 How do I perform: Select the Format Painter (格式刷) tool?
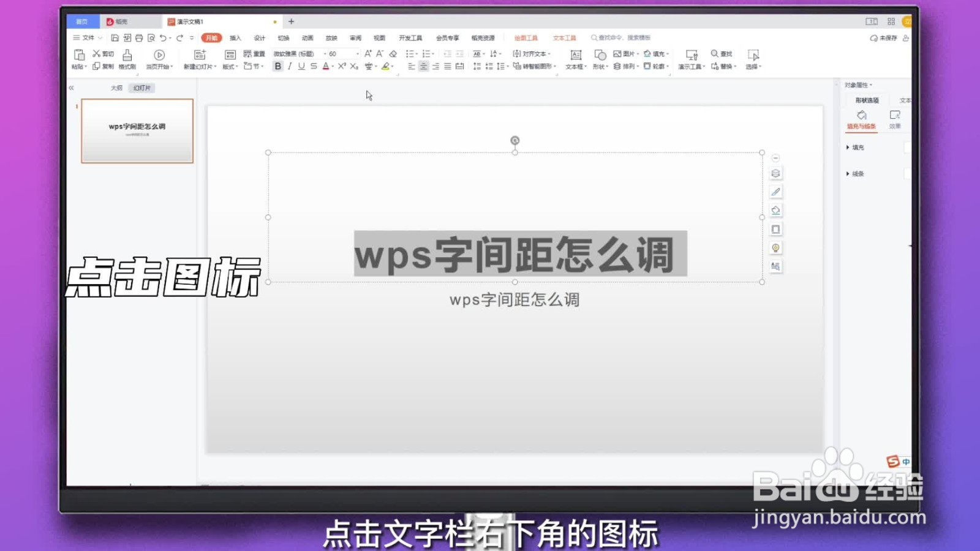[x=127, y=58]
